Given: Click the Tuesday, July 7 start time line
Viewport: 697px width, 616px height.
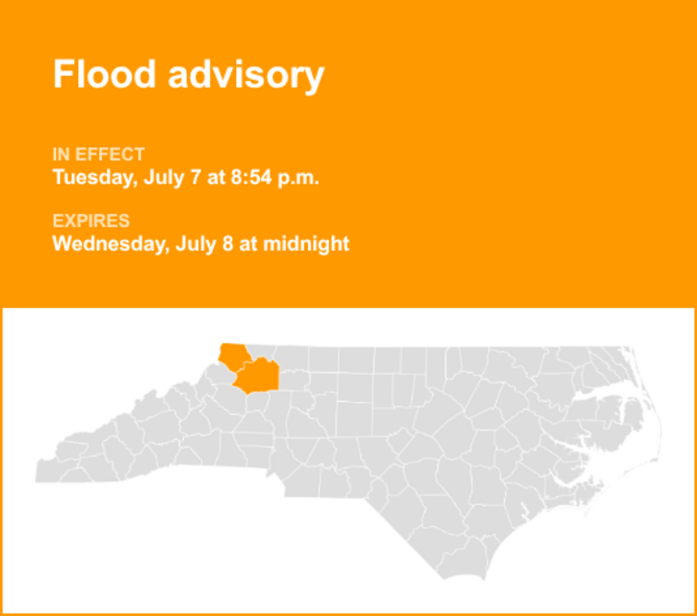Looking at the screenshot, I should (x=186, y=177).
